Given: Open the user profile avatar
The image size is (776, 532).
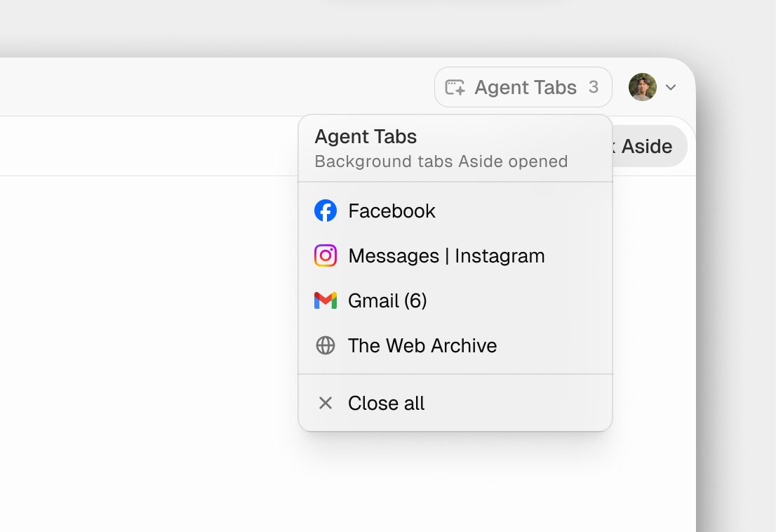Looking at the screenshot, I should (643, 87).
